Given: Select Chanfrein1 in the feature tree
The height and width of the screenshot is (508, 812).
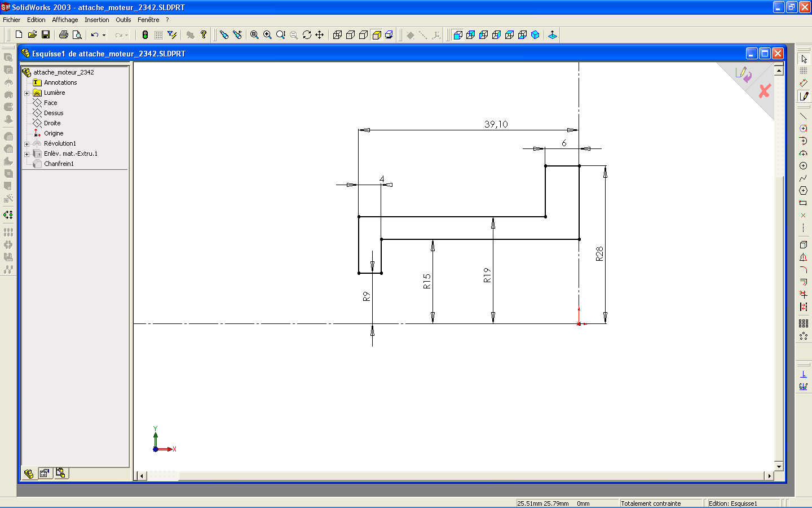Looking at the screenshot, I should click(x=59, y=164).
